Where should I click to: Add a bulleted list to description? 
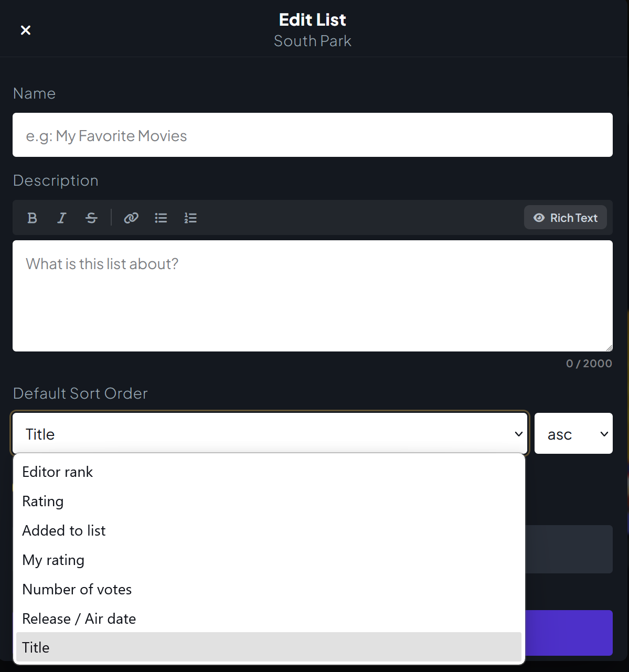[x=161, y=218]
